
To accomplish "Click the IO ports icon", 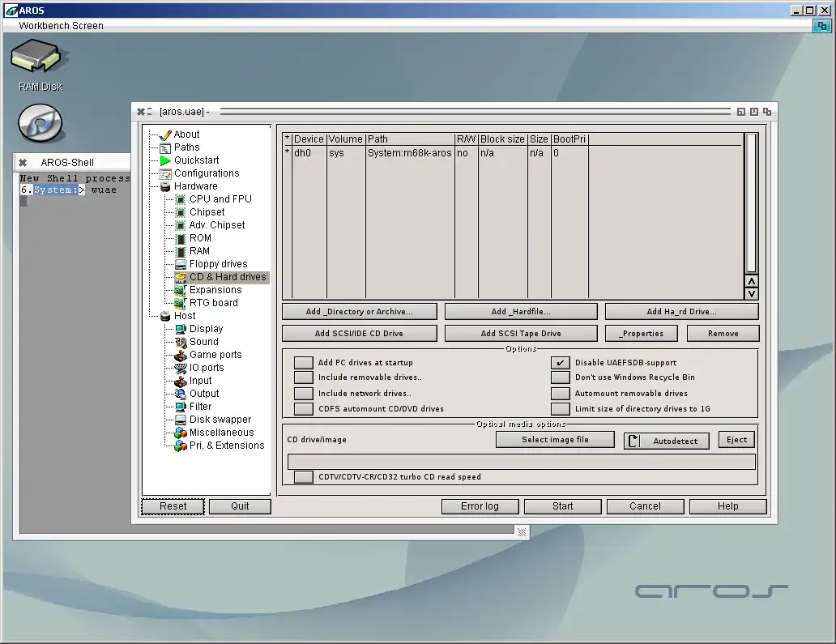I will click(x=181, y=368).
